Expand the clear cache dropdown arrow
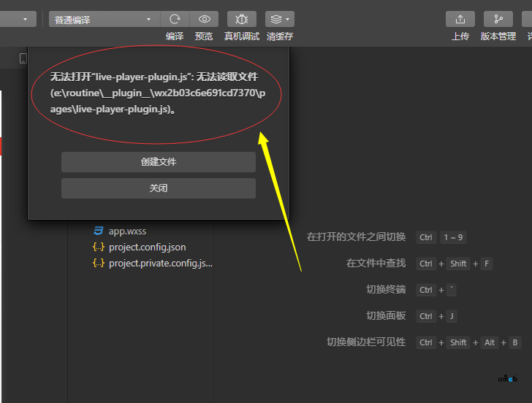 coord(288,19)
